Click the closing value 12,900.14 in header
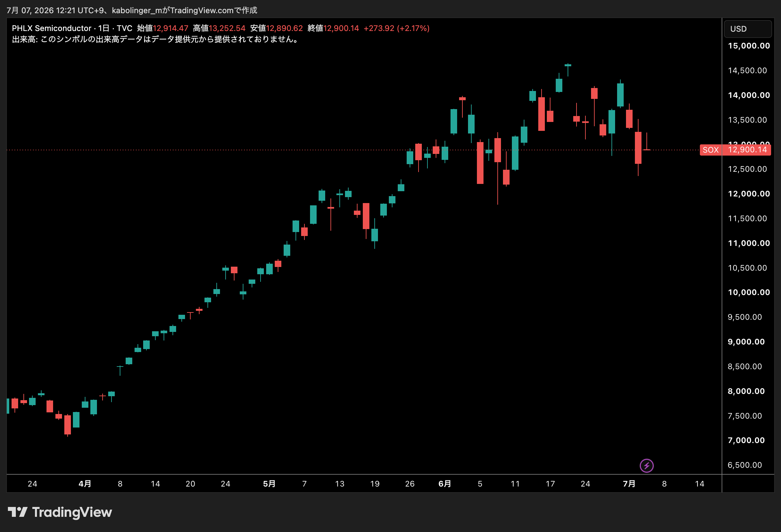This screenshot has height=532, width=781. pos(341,28)
